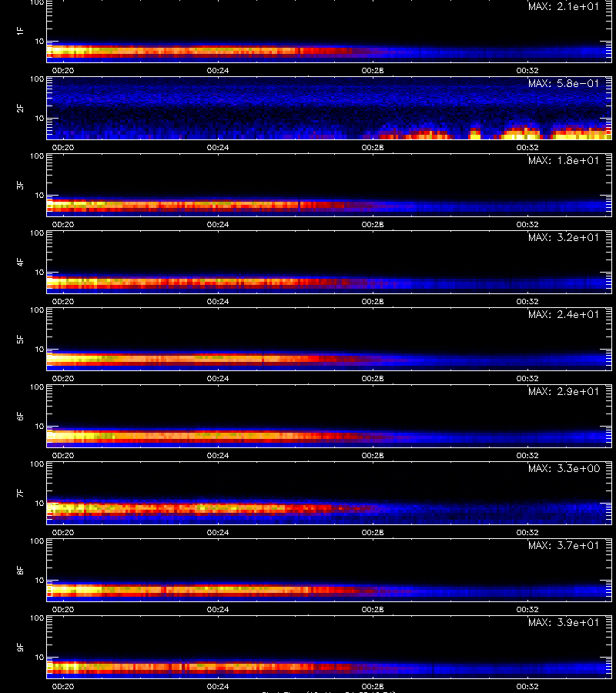Click the 00:32 time tick under panel 3F
This screenshot has width=616, height=693.
(527, 224)
